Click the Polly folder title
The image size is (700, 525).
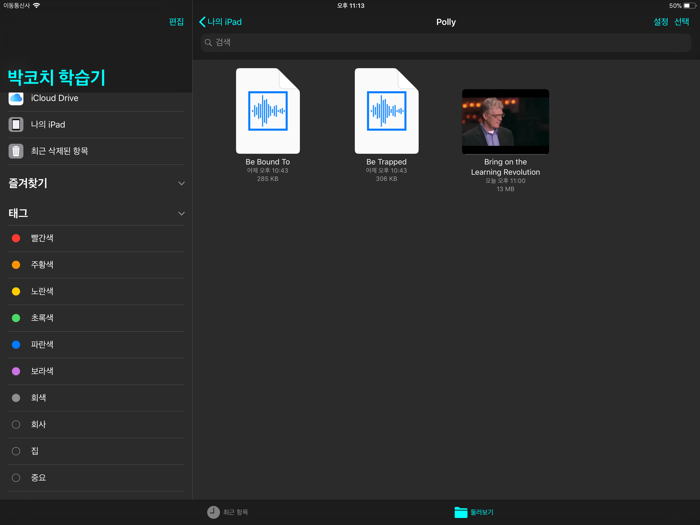click(x=446, y=22)
